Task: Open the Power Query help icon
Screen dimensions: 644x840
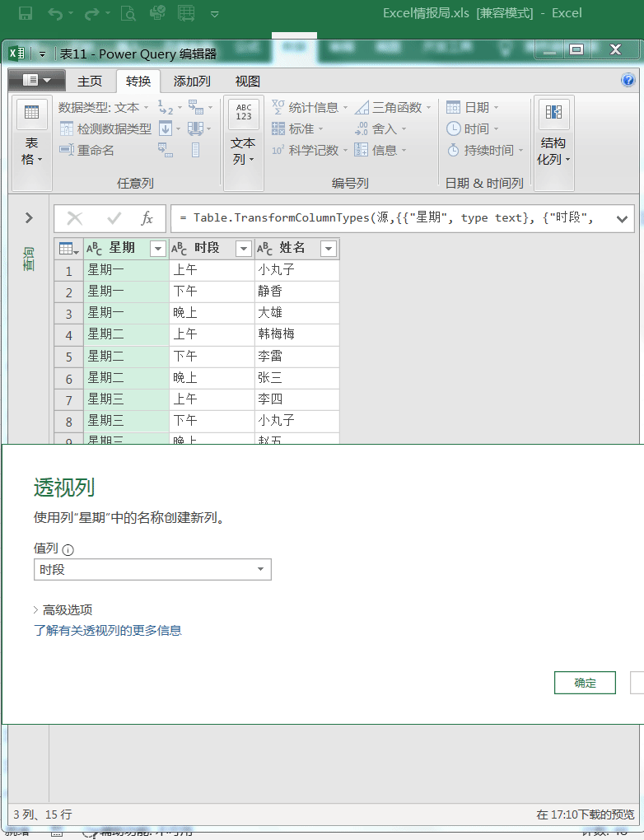Action: coord(628,81)
